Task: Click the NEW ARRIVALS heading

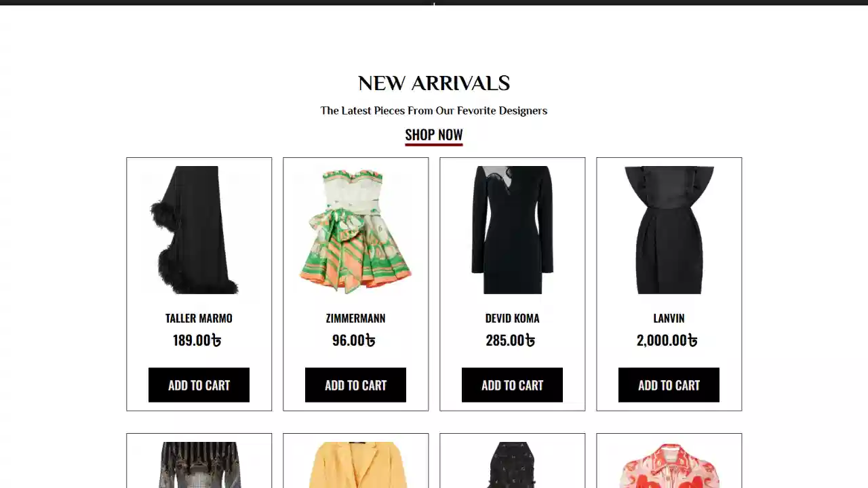Action: click(434, 83)
